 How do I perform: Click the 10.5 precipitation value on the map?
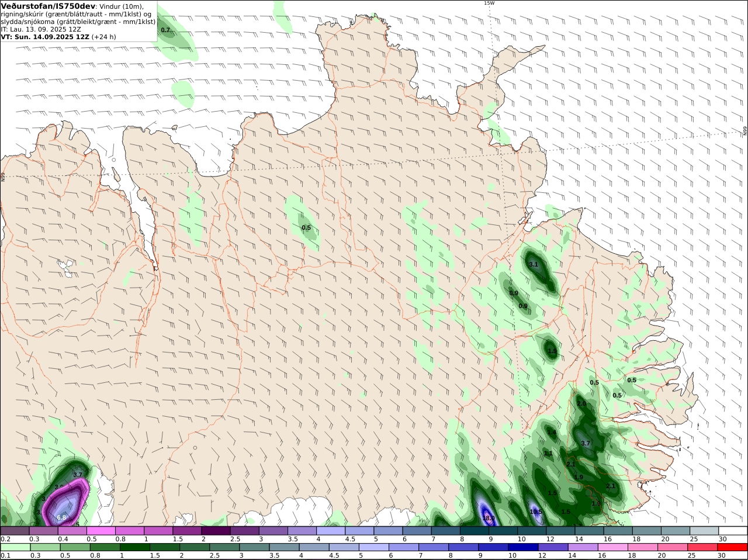click(x=536, y=511)
